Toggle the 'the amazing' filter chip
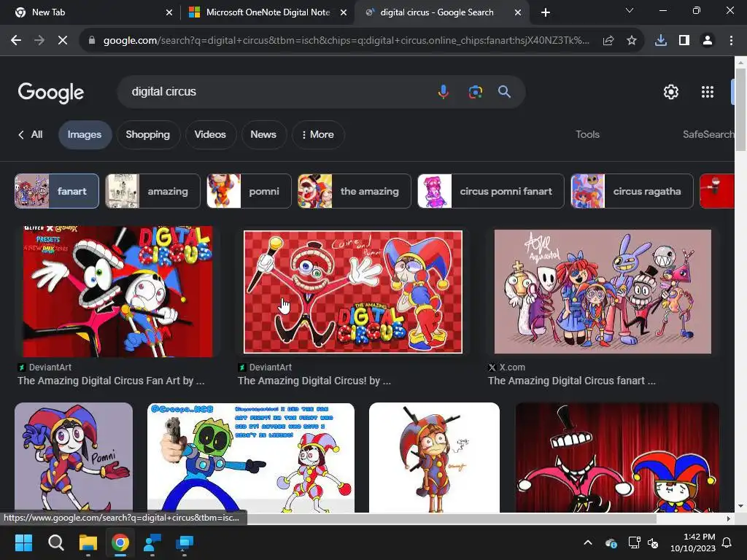 click(x=354, y=191)
